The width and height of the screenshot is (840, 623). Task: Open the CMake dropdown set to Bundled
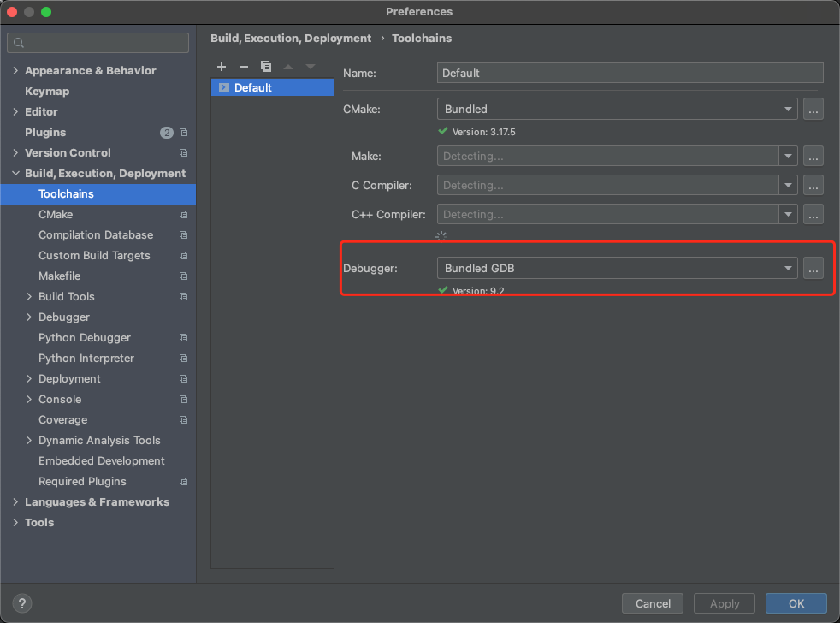pos(617,109)
